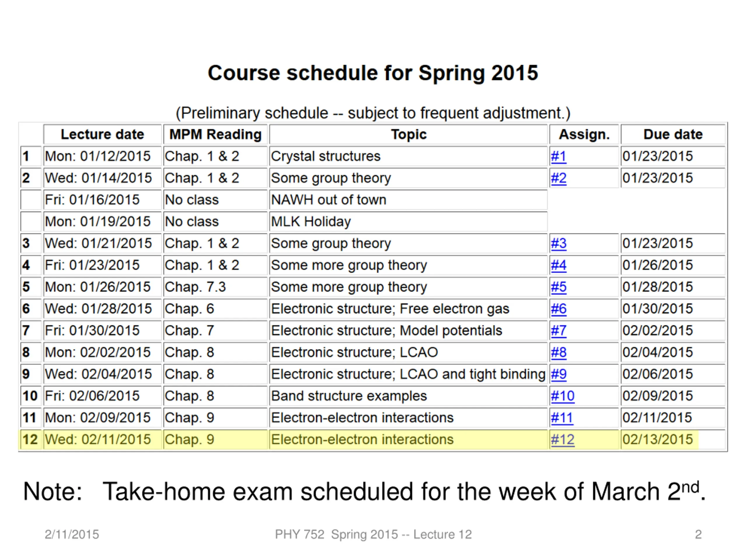Open assignment #3 link
The width and height of the screenshot is (747, 560).
(558, 243)
